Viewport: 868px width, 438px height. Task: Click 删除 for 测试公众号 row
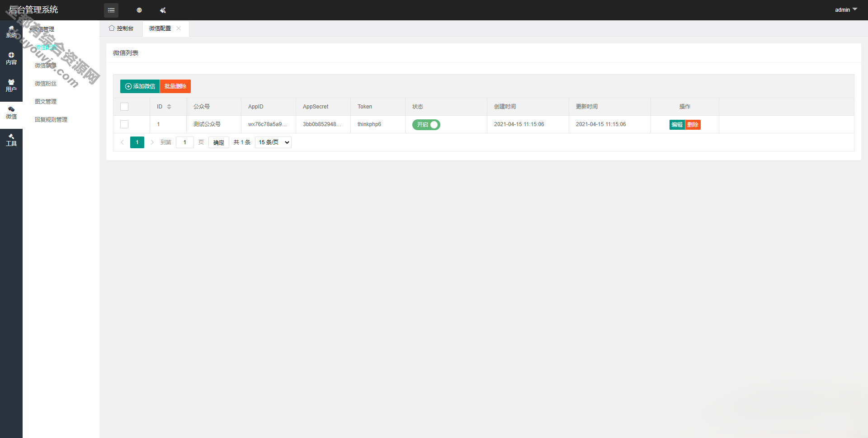click(x=693, y=125)
